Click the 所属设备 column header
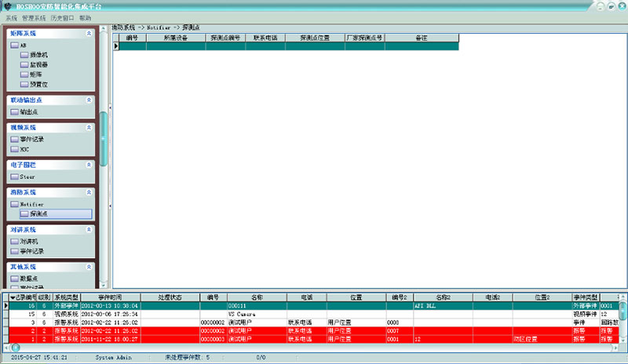The image size is (628, 364). (174, 37)
